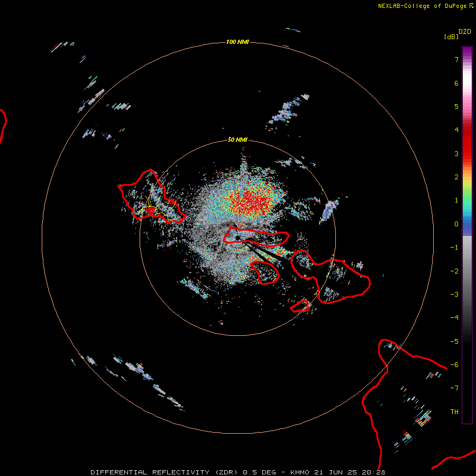Click the "-5" value on the color scale

(x=454, y=342)
